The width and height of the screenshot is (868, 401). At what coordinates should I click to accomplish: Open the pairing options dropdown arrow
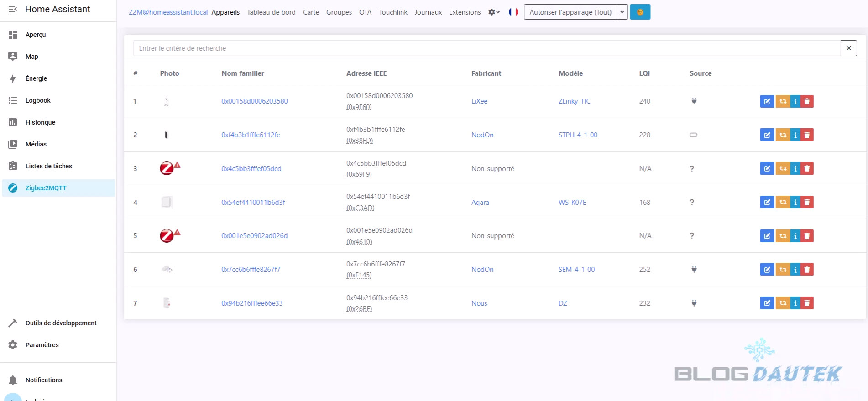click(x=622, y=12)
